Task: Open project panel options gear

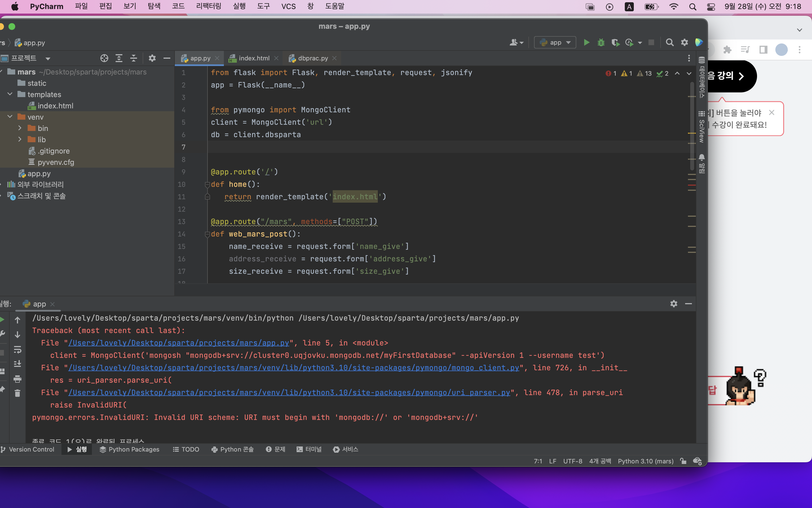Action: pyautogui.click(x=152, y=58)
